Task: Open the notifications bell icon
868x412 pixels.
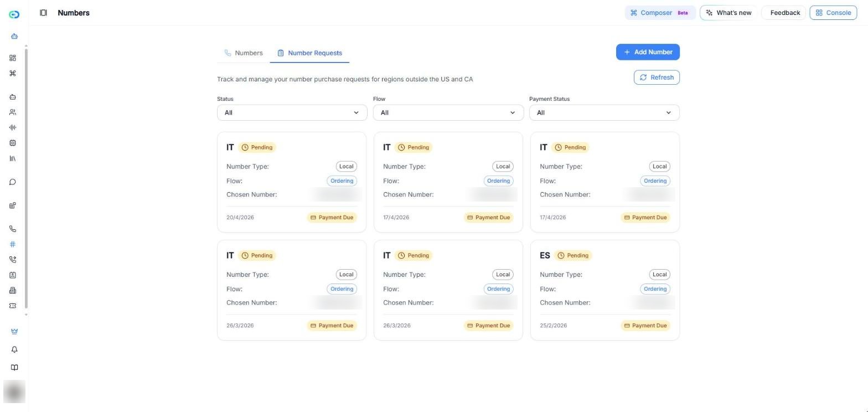Action: click(x=14, y=349)
